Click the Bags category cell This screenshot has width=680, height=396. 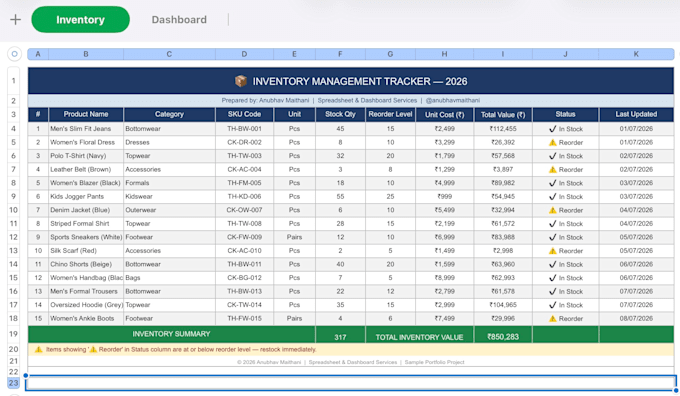click(x=169, y=278)
